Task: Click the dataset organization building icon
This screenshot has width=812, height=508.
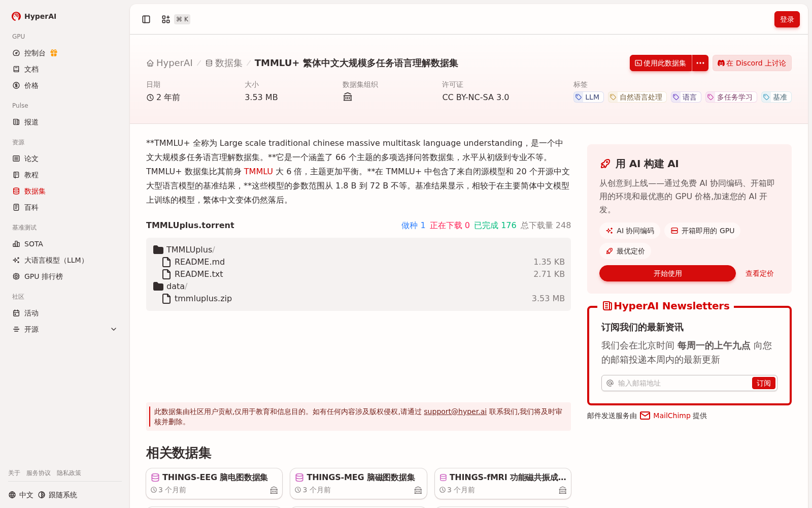Action: 348,97
